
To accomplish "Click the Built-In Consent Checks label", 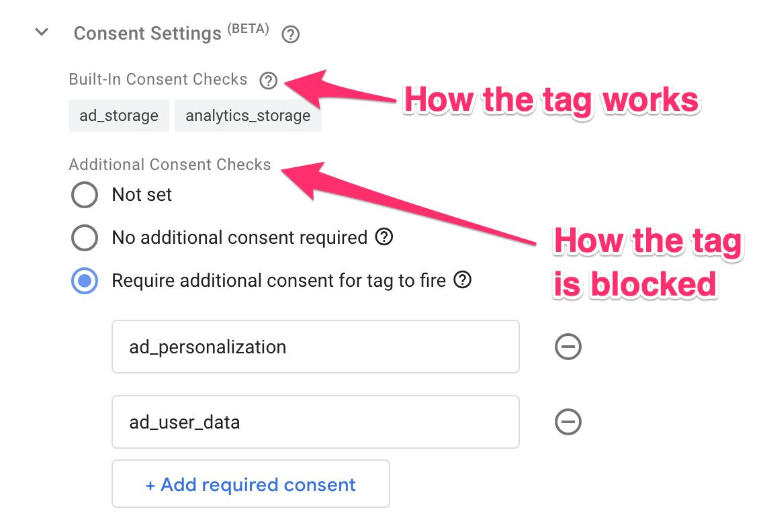I will click(x=158, y=79).
